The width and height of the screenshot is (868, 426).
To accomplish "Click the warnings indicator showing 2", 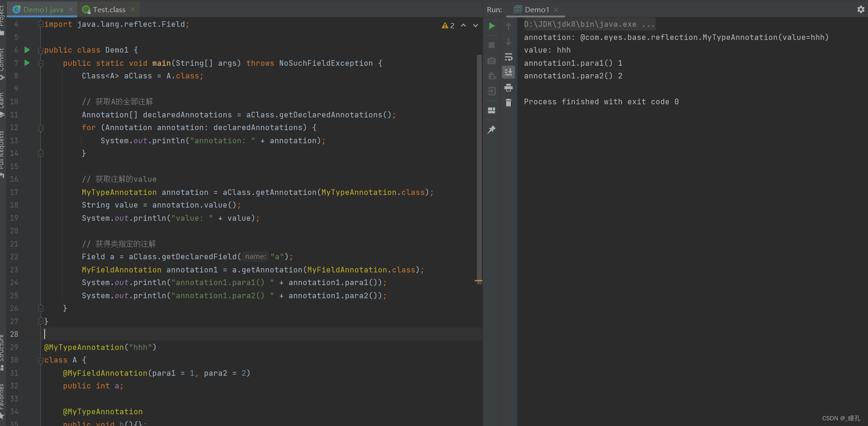I will coord(448,25).
